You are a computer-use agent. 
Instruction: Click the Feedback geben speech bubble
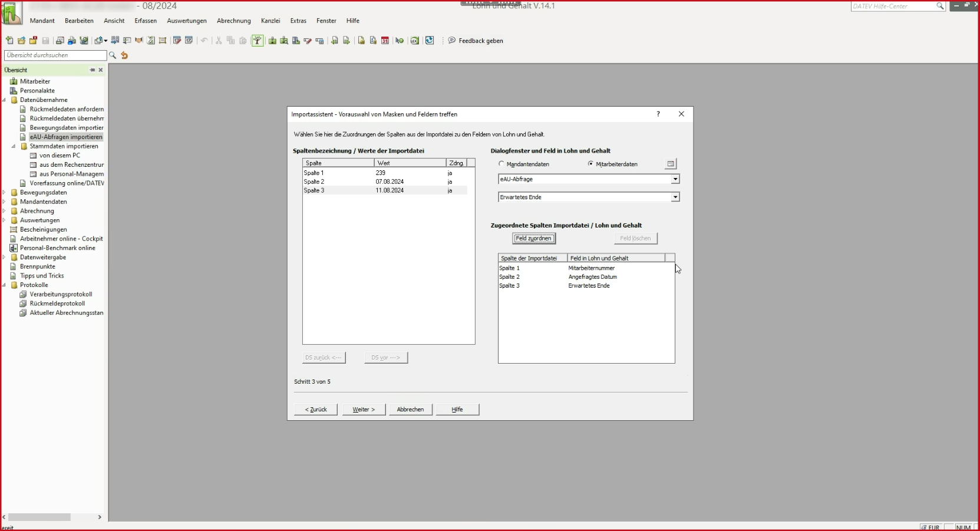(452, 41)
